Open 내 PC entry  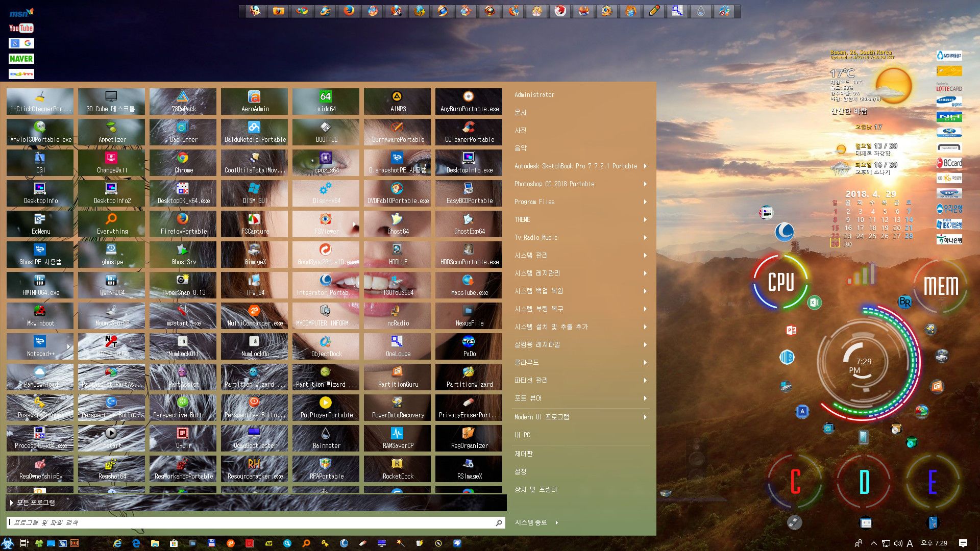(581, 435)
